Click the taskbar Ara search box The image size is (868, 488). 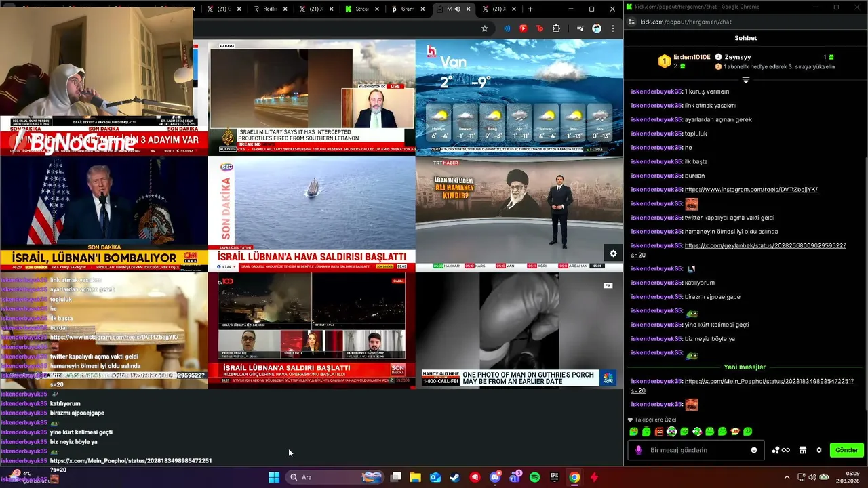pos(336,477)
